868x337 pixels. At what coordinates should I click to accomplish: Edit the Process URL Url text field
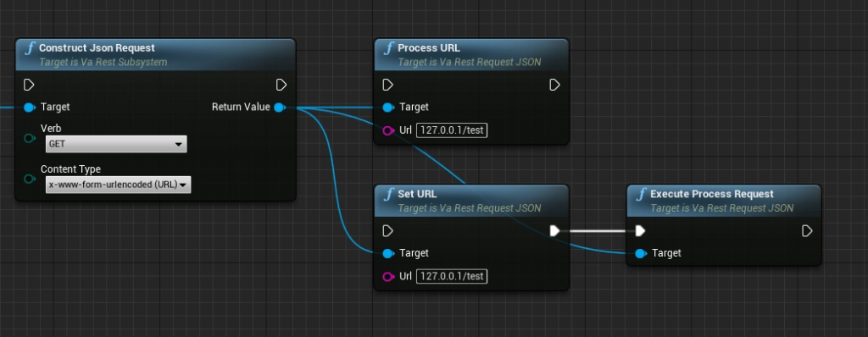(x=452, y=130)
